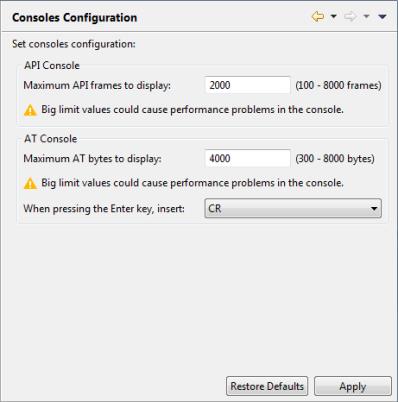
Task: Click the Maximum API frames to display label
Action: (97, 85)
